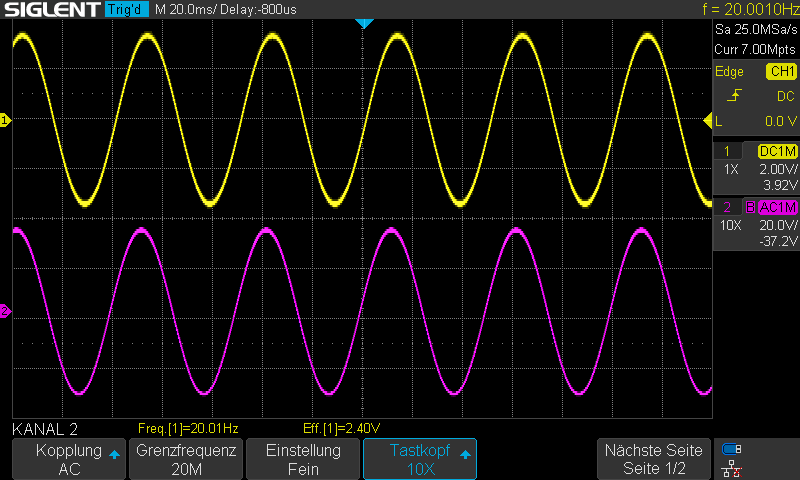Click the magenta channel 2 ground marker

5,311
